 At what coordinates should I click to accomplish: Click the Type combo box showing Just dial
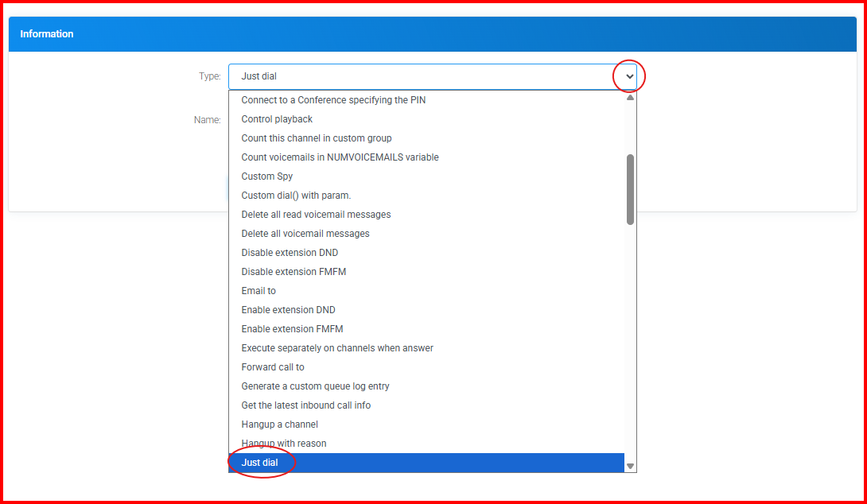pos(422,76)
